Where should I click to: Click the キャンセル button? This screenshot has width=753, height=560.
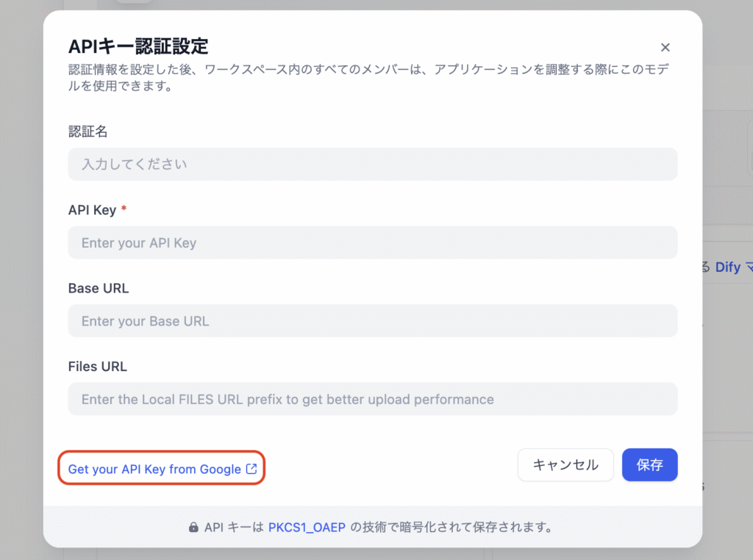(565, 464)
